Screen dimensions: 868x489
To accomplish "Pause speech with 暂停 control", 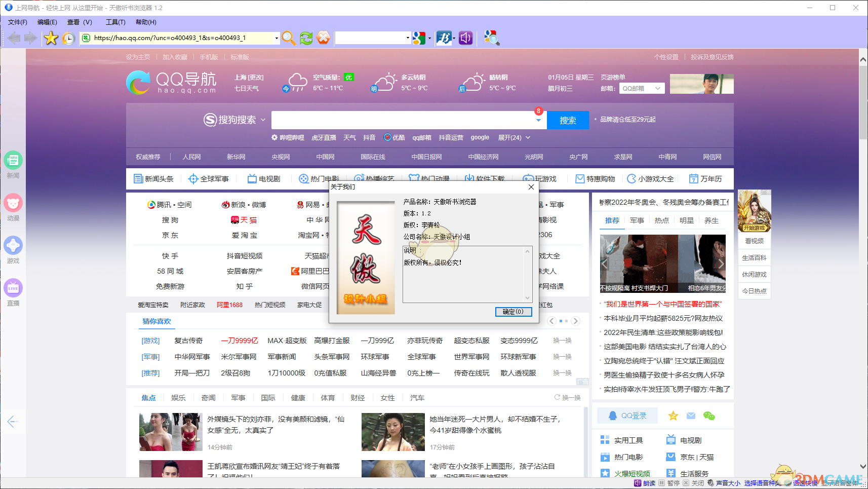I will click(673, 483).
